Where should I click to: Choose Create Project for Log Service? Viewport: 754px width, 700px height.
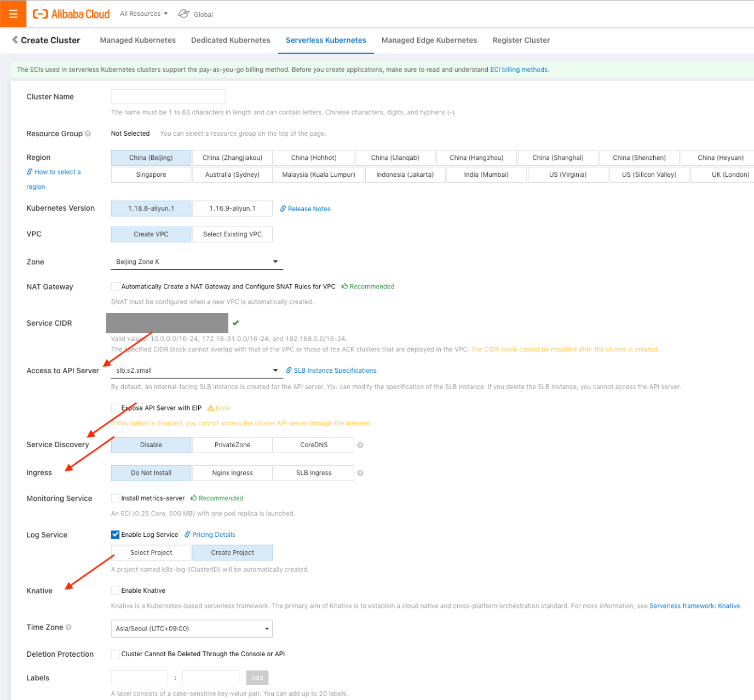coord(232,553)
